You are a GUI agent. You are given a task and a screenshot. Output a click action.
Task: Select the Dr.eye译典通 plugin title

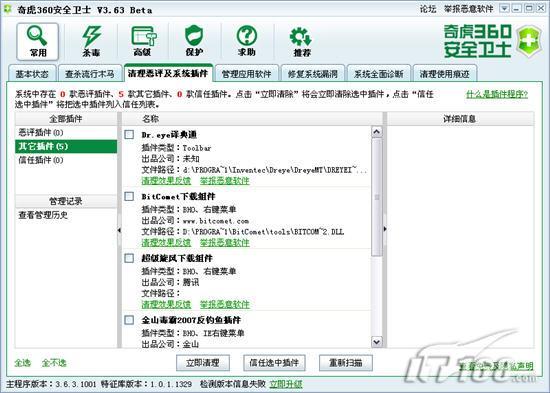coord(169,135)
